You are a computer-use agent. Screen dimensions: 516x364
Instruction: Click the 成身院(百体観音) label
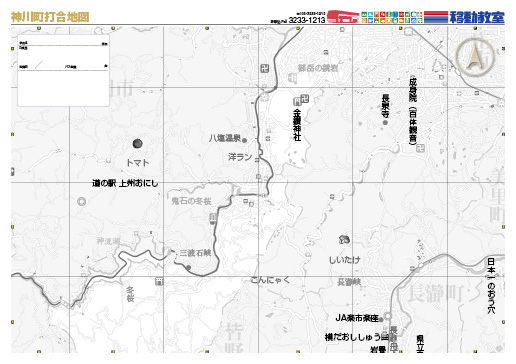point(413,111)
